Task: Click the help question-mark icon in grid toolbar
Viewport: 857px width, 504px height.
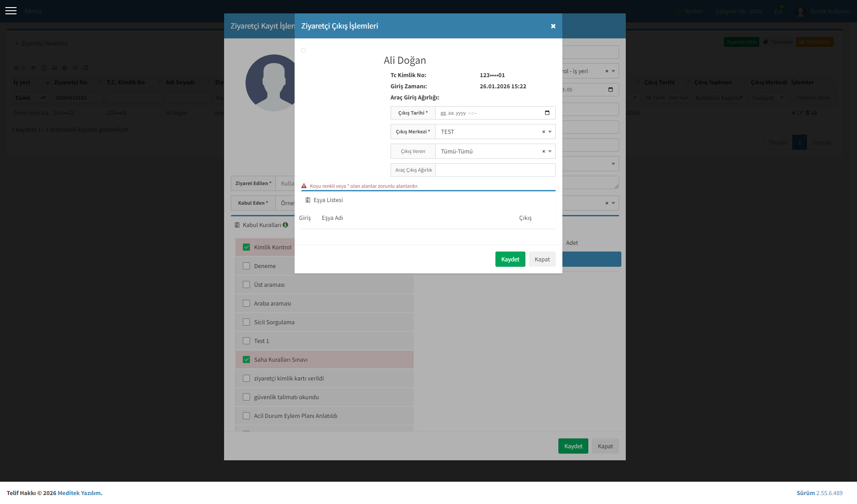Action: point(65,68)
